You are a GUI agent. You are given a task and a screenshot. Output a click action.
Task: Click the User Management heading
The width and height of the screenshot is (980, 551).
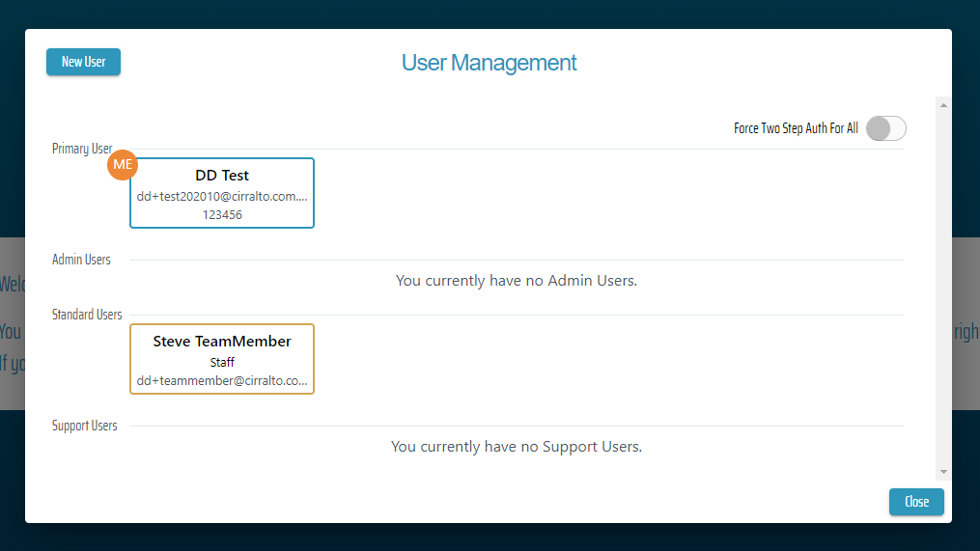click(x=489, y=63)
